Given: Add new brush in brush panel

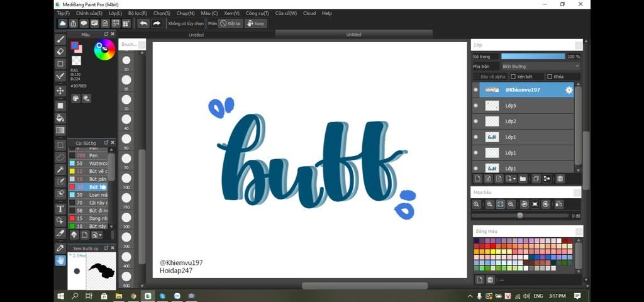Looking at the screenshot, I should tap(85, 235).
